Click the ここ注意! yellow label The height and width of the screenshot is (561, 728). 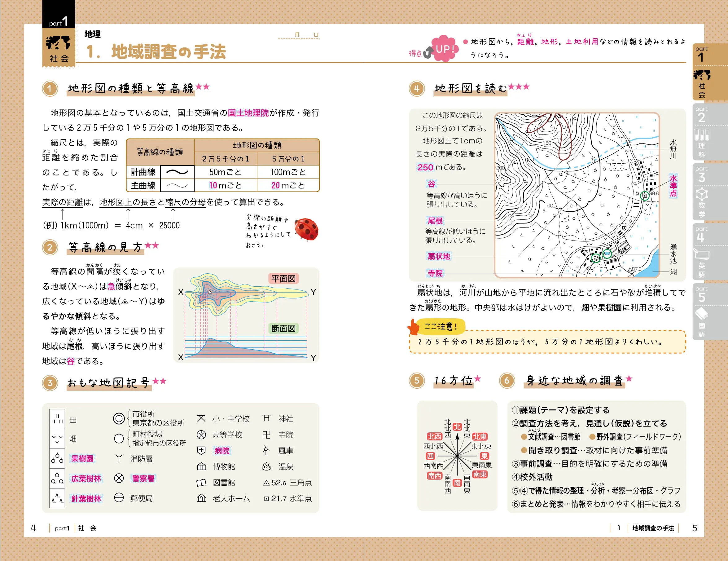coord(441,327)
